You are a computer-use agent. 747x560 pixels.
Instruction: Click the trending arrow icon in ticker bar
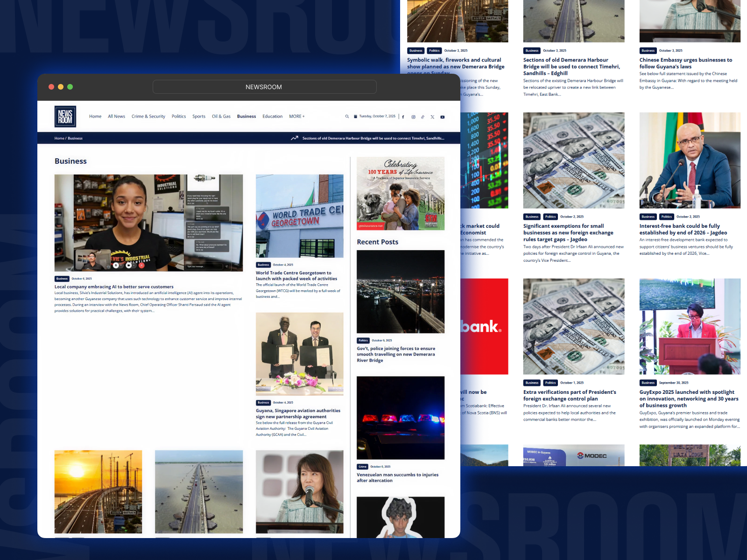[295, 138]
